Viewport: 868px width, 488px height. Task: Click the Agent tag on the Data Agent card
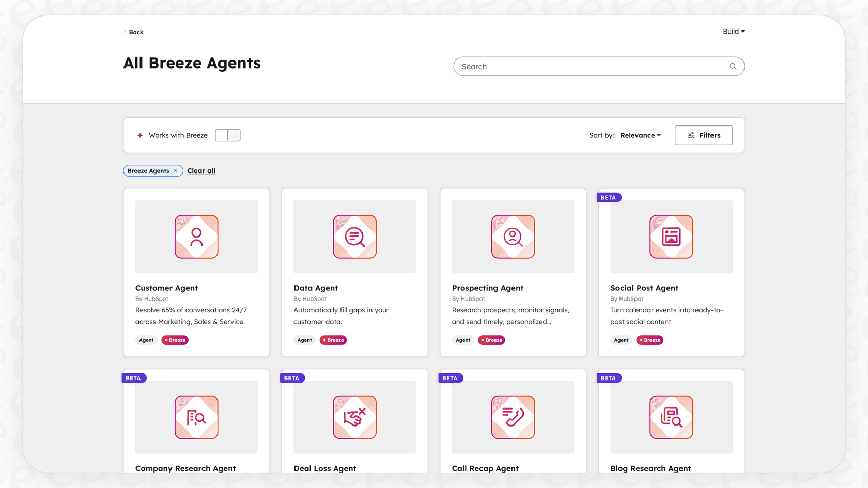click(x=304, y=340)
